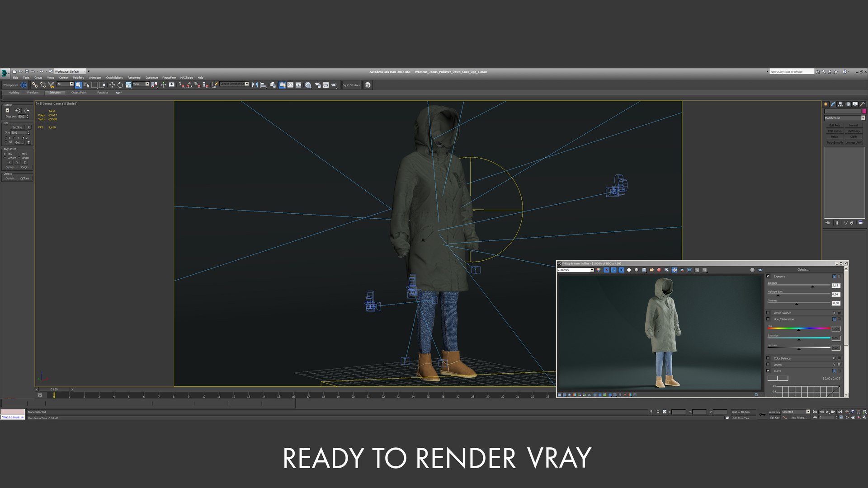The width and height of the screenshot is (868, 488).
Task: Enable the Hue / Saturation checkbox
Action: [x=768, y=319]
